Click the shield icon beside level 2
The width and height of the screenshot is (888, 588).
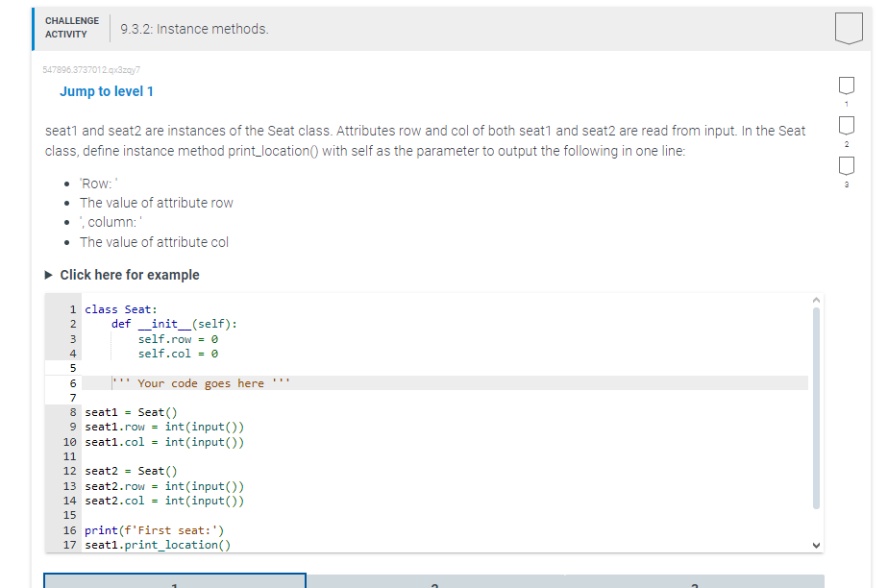click(846, 126)
